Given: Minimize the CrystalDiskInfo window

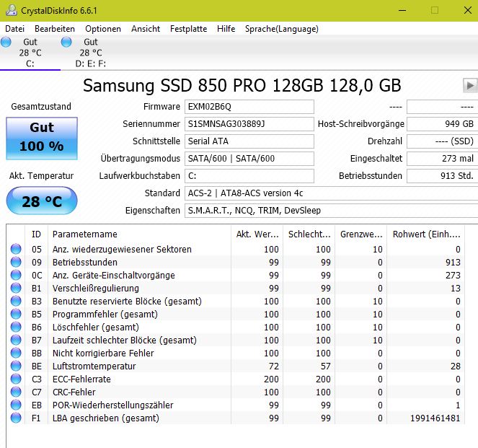Looking at the screenshot, I should click(x=402, y=10).
